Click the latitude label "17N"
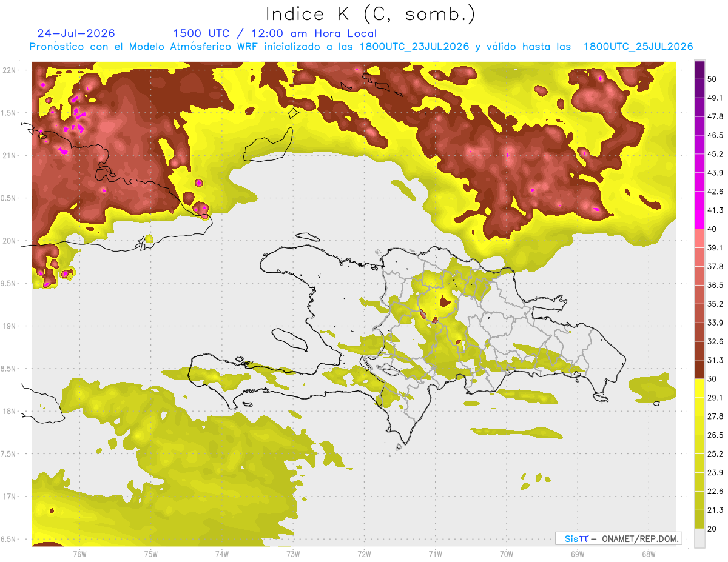The width and height of the screenshot is (728, 562). (x=10, y=497)
